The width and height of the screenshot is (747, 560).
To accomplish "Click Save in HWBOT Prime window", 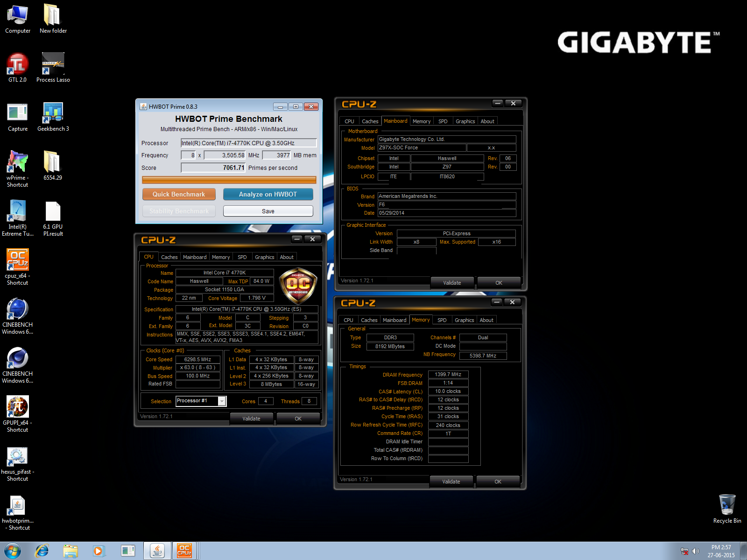I will click(x=268, y=211).
